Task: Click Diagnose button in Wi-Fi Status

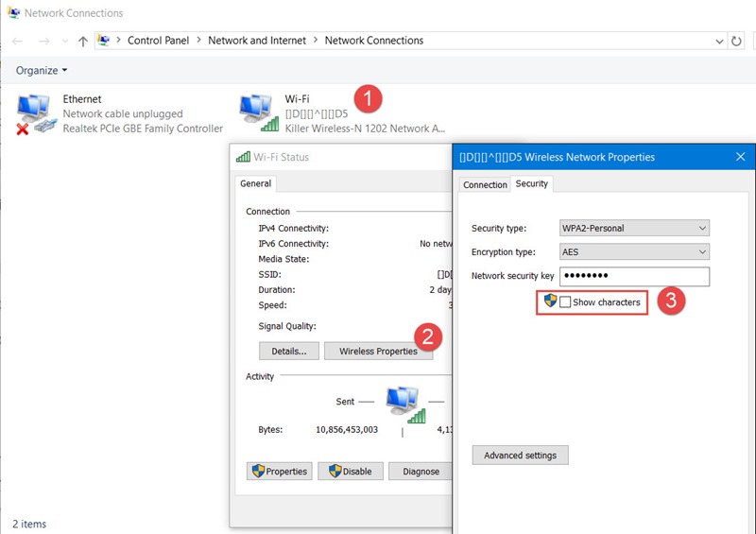Action: (421, 472)
